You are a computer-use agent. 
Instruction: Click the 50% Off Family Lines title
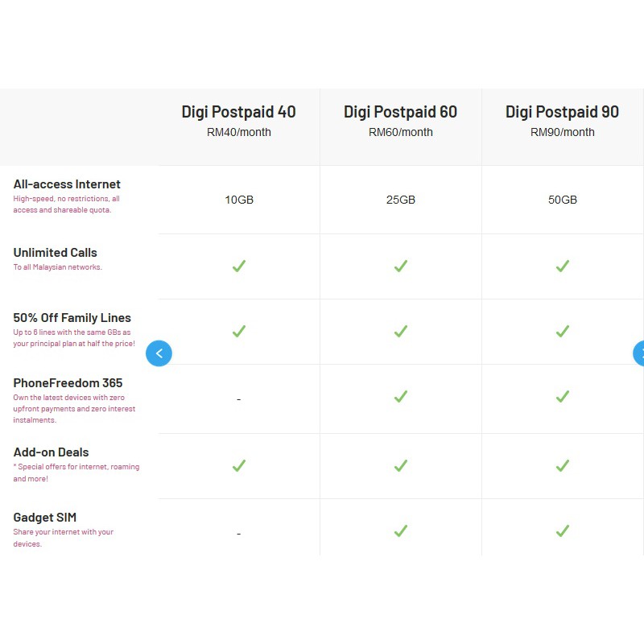[72, 318]
